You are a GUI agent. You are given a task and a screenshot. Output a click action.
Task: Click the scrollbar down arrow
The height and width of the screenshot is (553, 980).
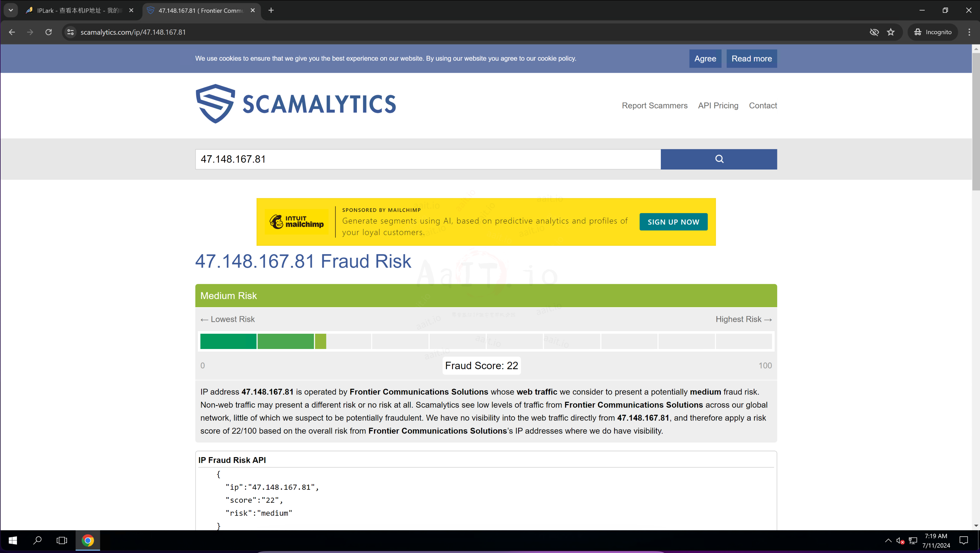(976, 526)
